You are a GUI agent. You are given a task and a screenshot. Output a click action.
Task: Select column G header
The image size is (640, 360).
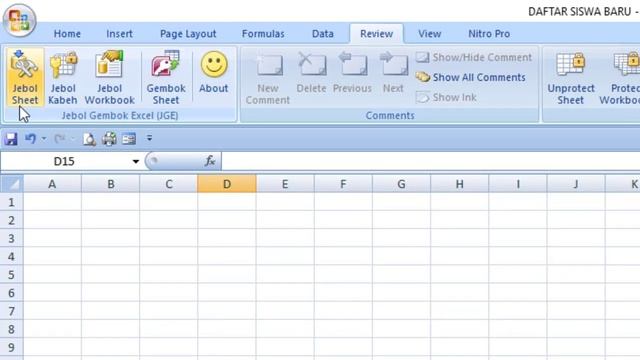(401, 184)
